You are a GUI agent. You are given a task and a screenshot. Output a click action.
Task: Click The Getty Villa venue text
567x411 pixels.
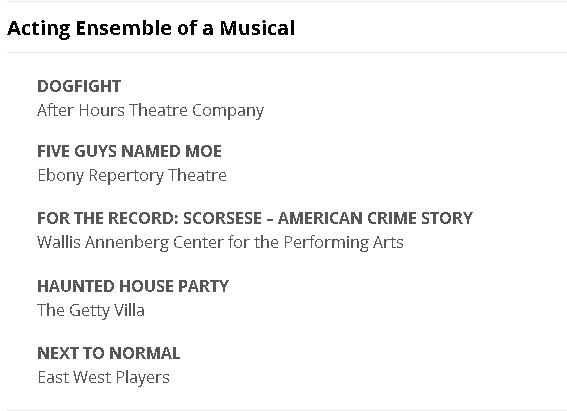coord(91,311)
